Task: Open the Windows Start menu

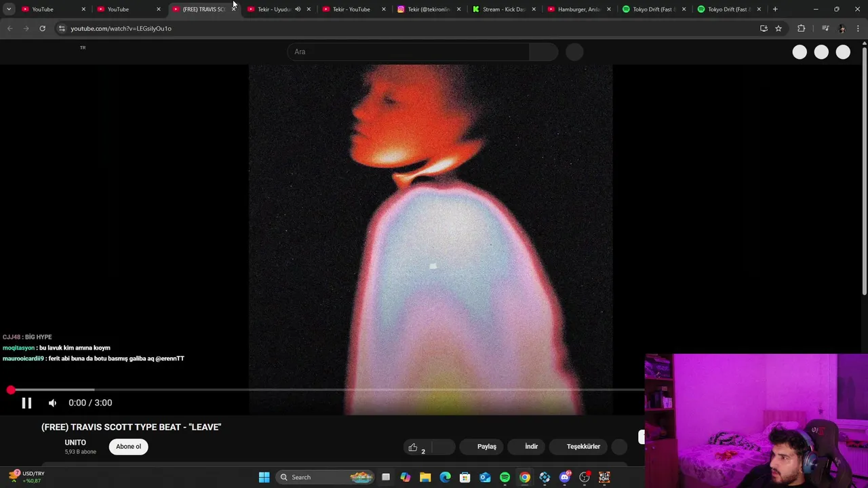Action: click(264, 477)
